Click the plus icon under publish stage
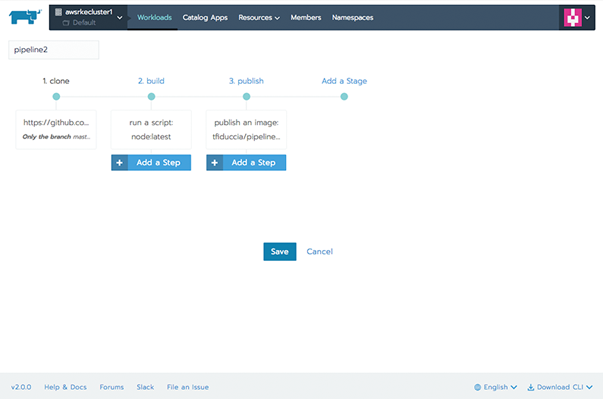The height and width of the screenshot is (399, 603). pyautogui.click(x=215, y=163)
